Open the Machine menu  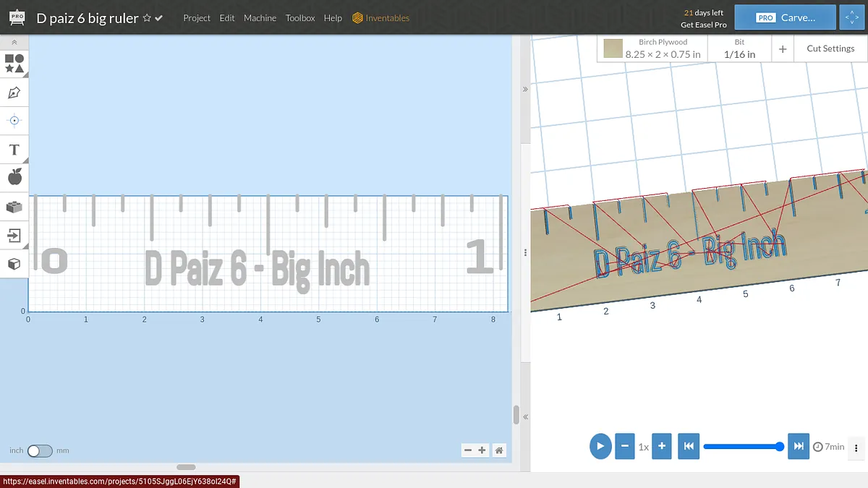pyautogui.click(x=260, y=18)
